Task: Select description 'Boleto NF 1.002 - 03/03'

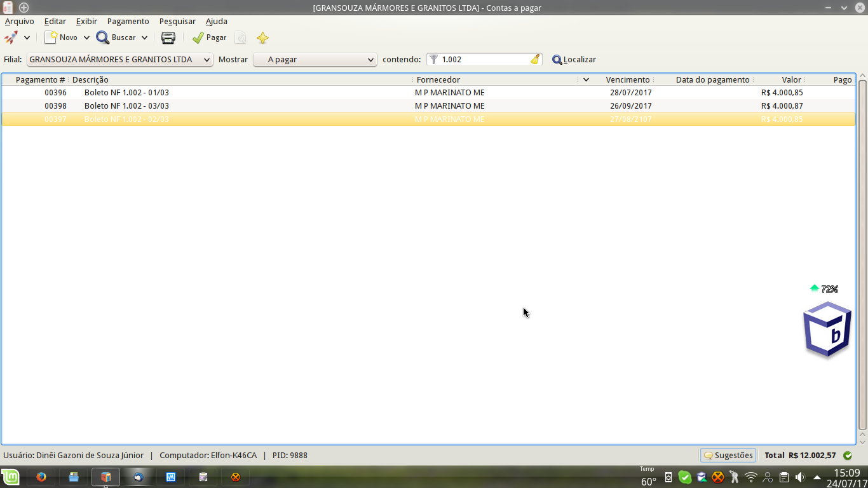Action: (126, 105)
